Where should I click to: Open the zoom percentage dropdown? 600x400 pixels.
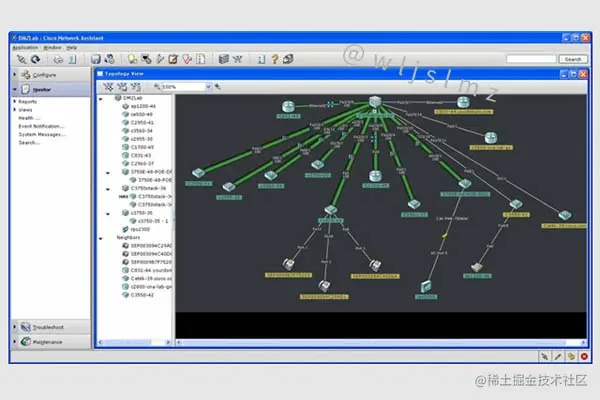click(209, 87)
